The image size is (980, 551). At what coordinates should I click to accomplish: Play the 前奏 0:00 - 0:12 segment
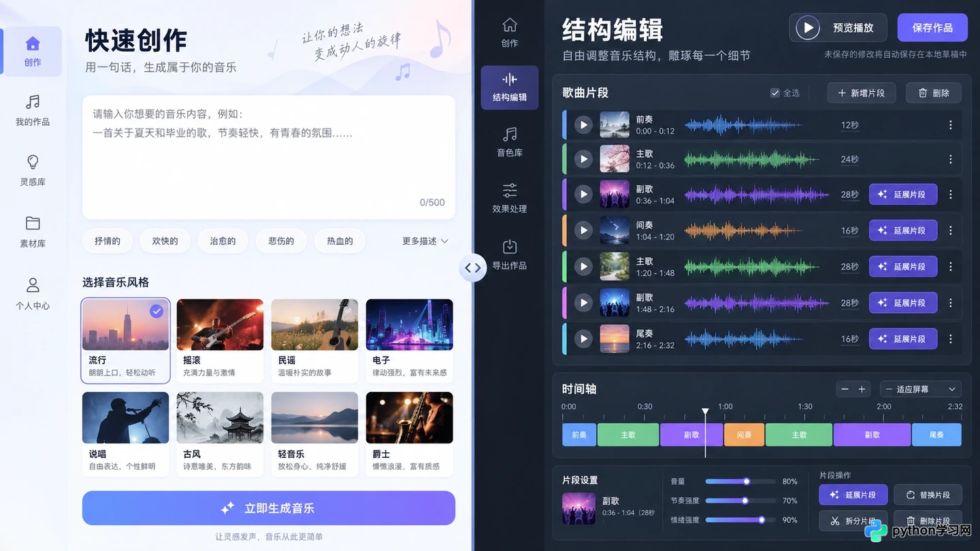[583, 124]
